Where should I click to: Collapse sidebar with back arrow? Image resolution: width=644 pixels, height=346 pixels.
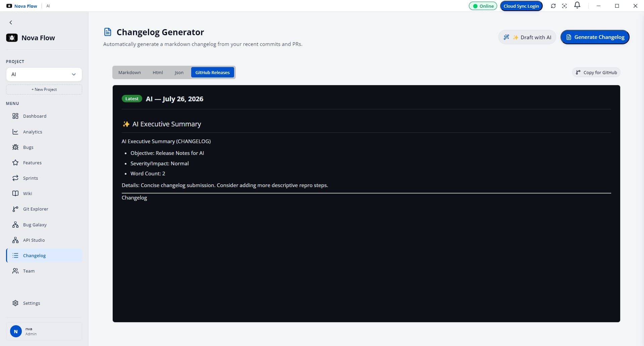coord(11,22)
